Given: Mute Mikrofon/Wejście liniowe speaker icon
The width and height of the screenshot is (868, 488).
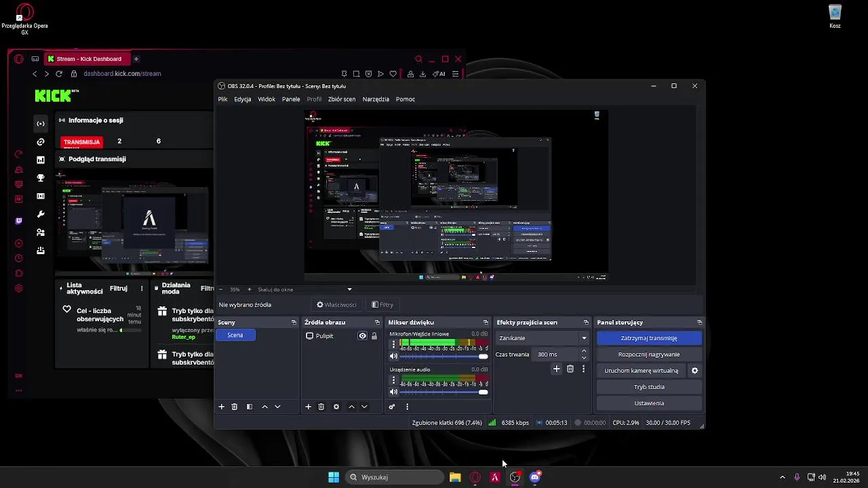Looking at the screenshot, I should click(x=393, y=356).
